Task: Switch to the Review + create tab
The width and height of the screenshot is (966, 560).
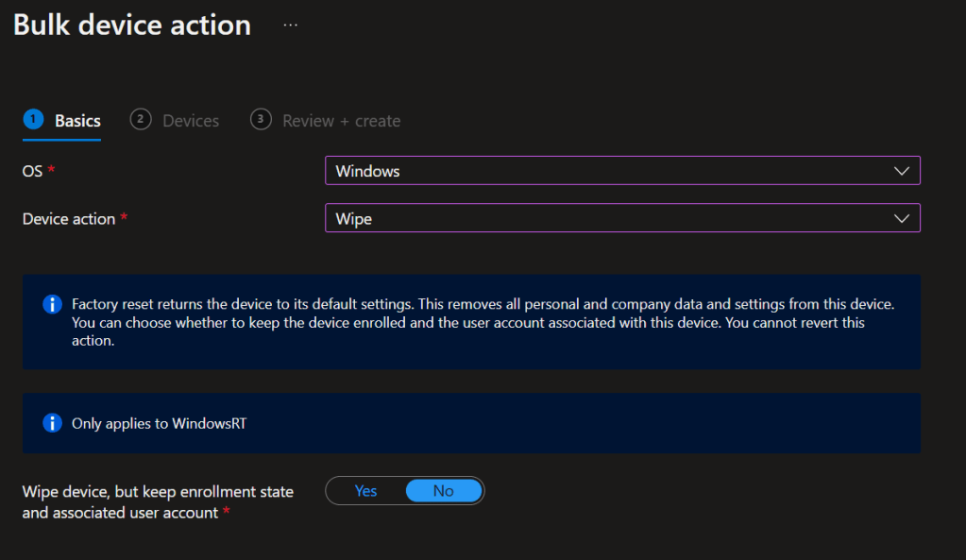Action: click(340, 120)
